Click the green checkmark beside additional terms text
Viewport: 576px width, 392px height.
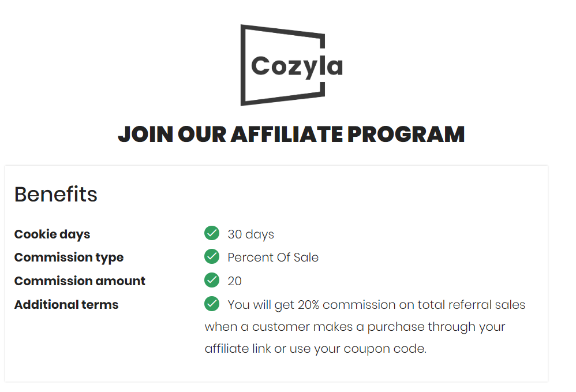coord(212,304)
